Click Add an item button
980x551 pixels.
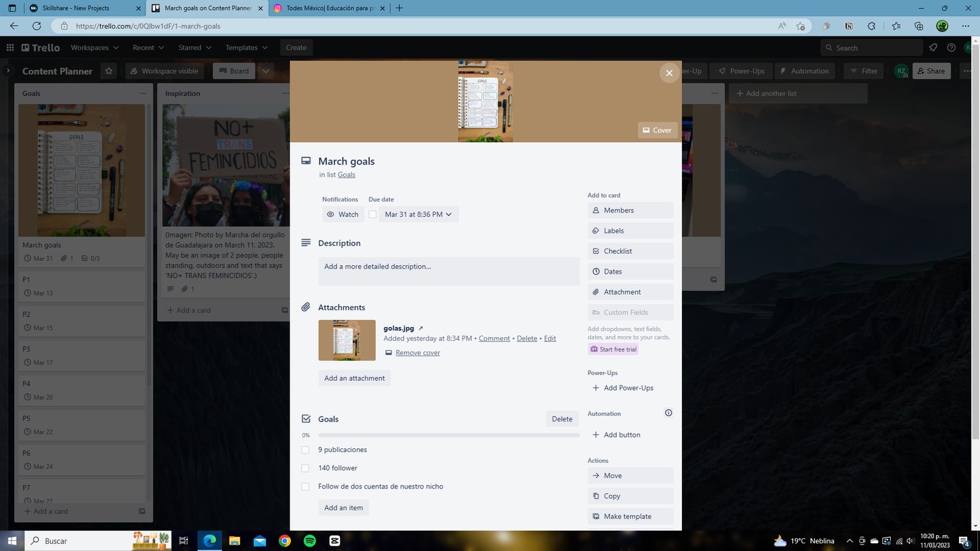343,508
